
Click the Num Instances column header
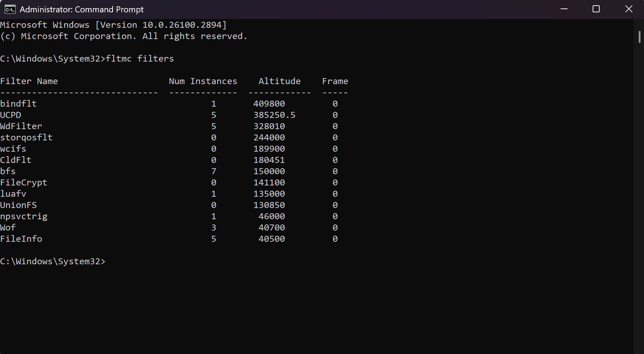203,81
